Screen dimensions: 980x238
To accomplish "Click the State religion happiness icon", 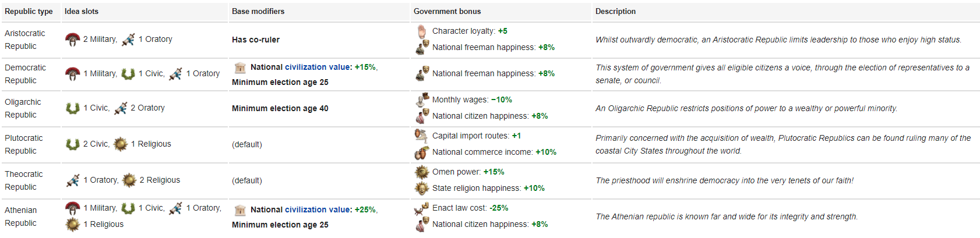I will click(422, 189).
